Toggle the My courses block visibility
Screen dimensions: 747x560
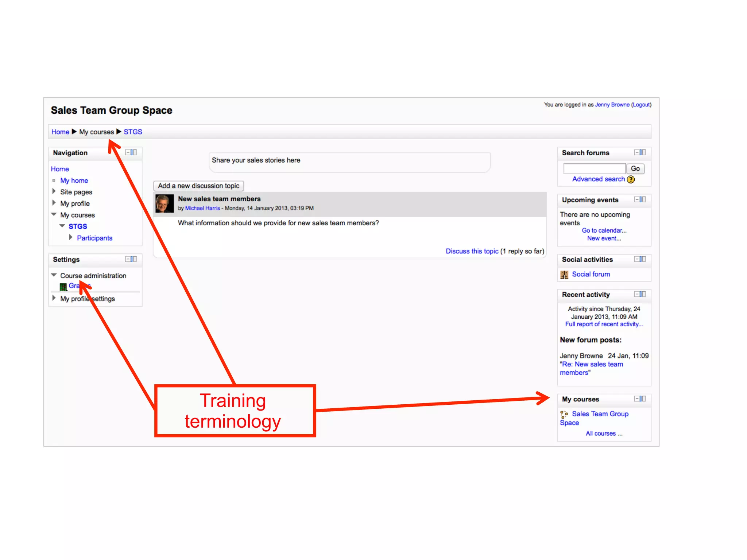[x=636, y=399]
